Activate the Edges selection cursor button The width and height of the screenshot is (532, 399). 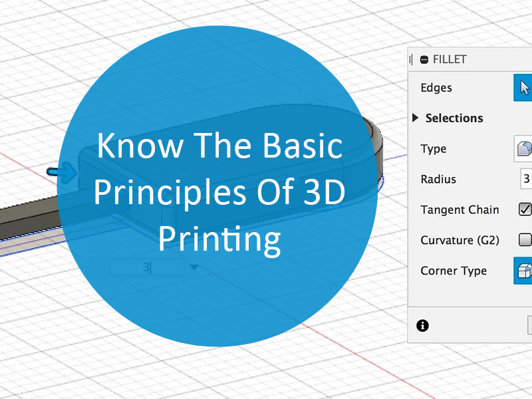[523, 88]
